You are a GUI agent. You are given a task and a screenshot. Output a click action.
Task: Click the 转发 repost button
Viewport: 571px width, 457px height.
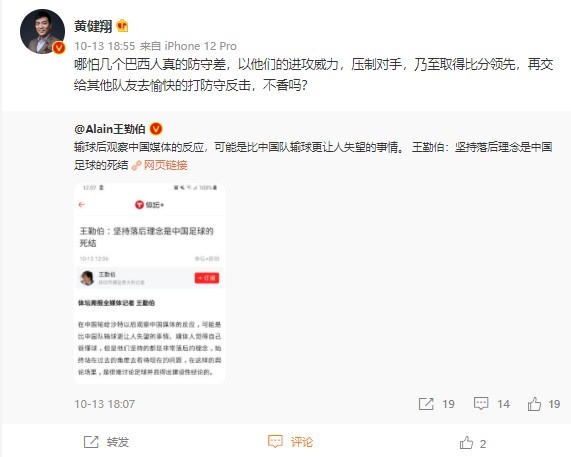(x=106, y=442)
